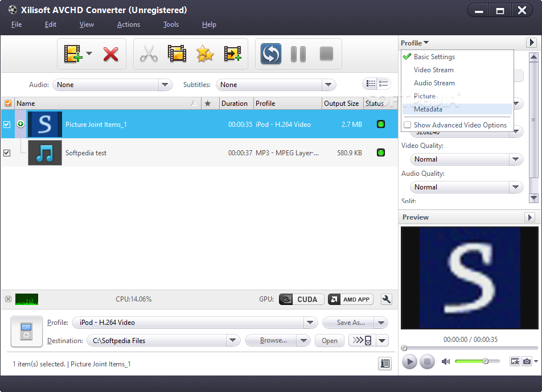Screen dimensions: 542x392
Task: Open the Tools menu
Action: [x=171, y=24]
